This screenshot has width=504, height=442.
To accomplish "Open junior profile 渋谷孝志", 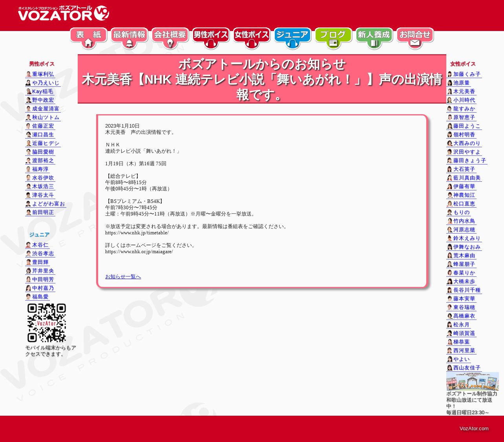I will (40, 254).
